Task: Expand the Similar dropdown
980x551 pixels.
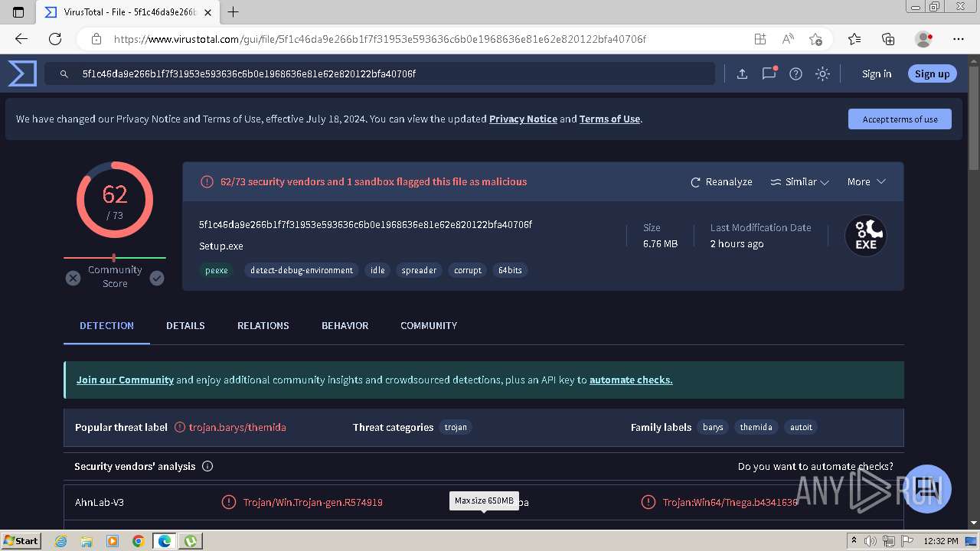Action: (799, 181)
